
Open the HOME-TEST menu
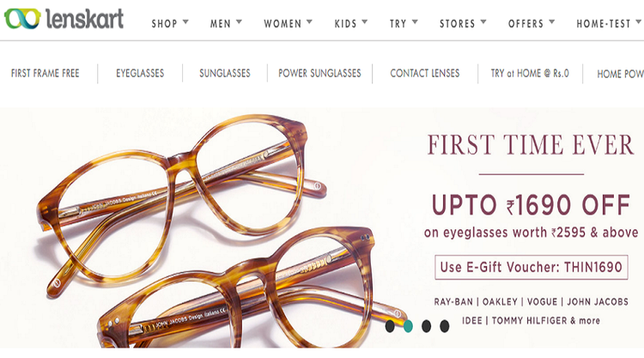[609, 23]
